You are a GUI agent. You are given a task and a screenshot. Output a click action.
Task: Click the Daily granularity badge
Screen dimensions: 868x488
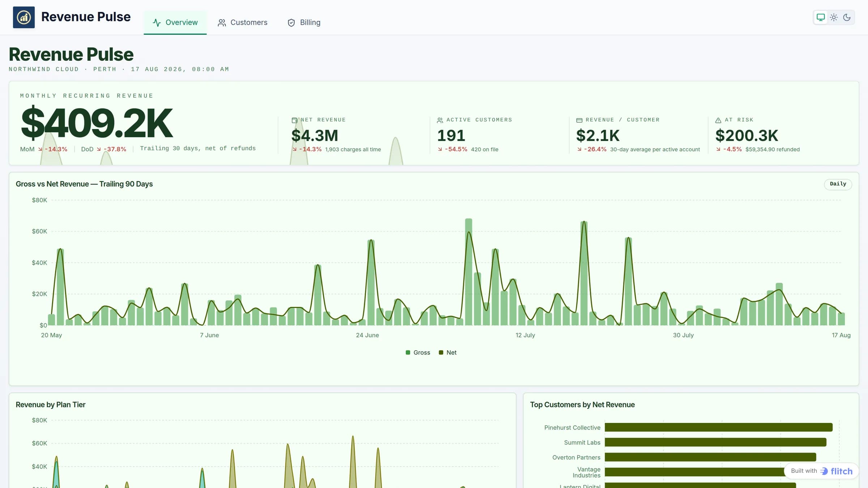[838, 184]
